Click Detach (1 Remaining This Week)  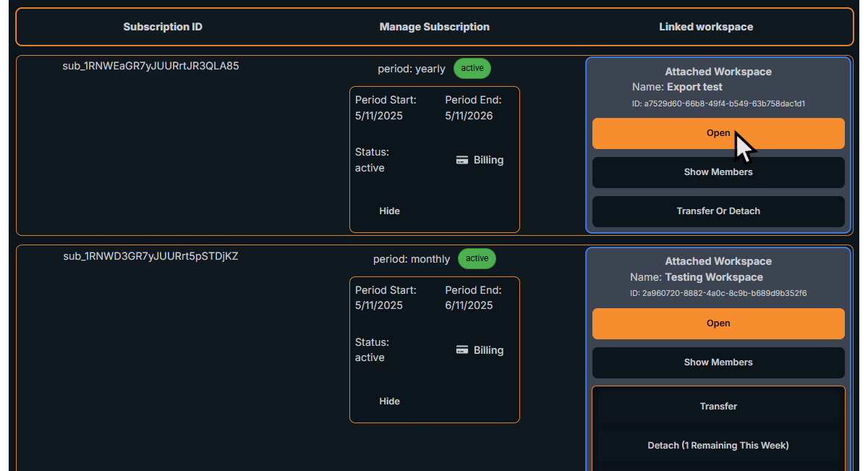click(x=718, y=445)
